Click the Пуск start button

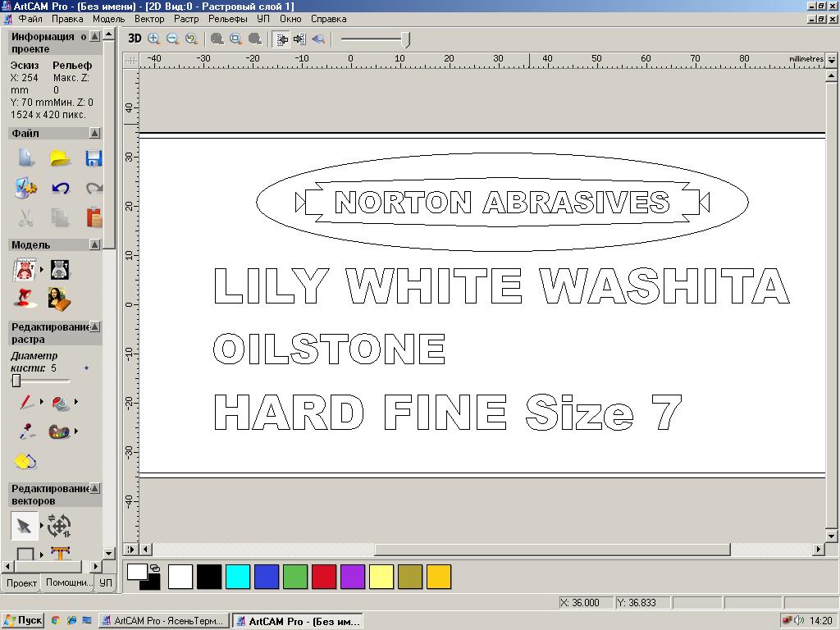[x=23, y=621]
